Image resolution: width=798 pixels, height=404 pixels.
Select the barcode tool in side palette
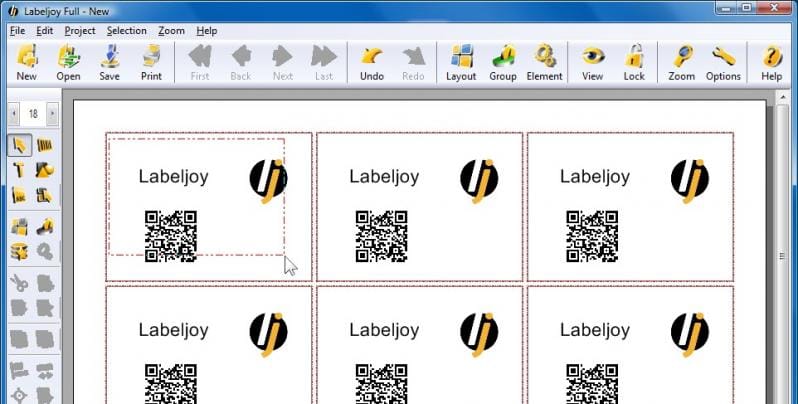point(45,146)
